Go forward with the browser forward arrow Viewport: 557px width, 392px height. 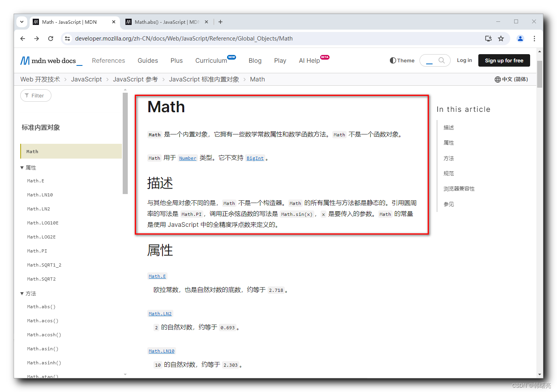(37, 39)
